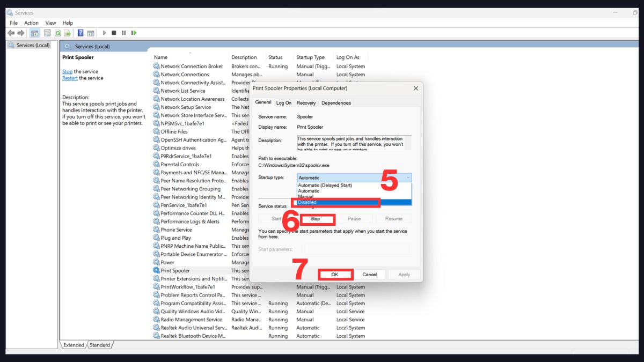Viewport: 644px width, 362px height.
Task: Close the Print Spooler Properties dialog
Action: click(416, 88)
